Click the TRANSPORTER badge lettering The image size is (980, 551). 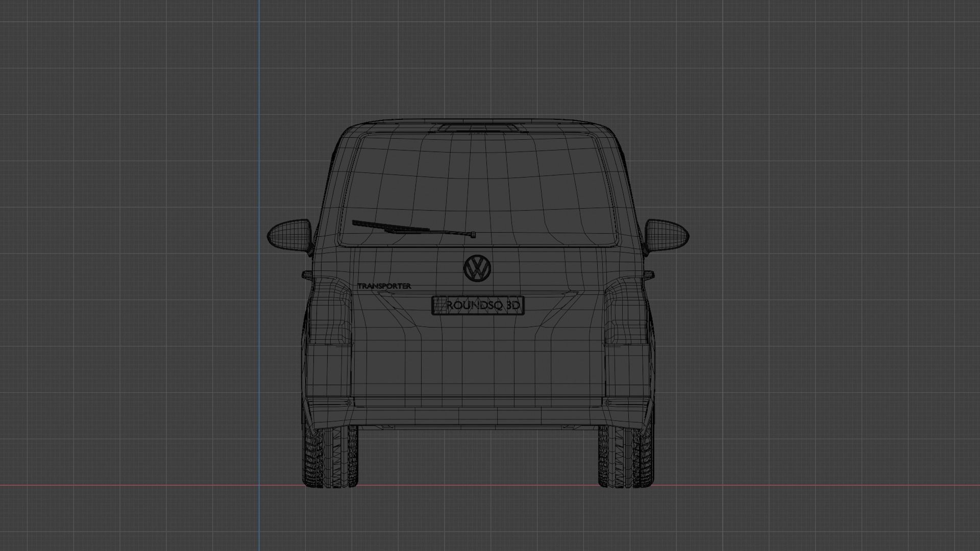[x=384, y=286]
